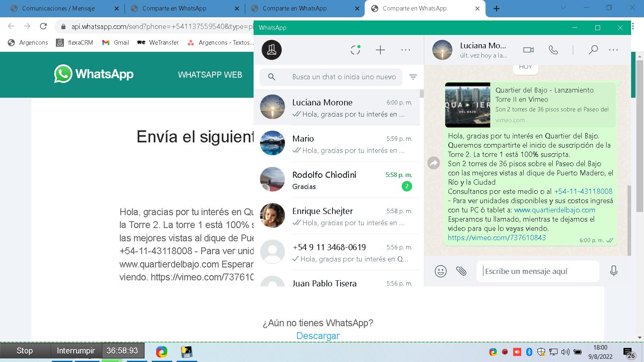Play the Quartier del Bajo video preview
644x362 pixels.
(468, 105)
